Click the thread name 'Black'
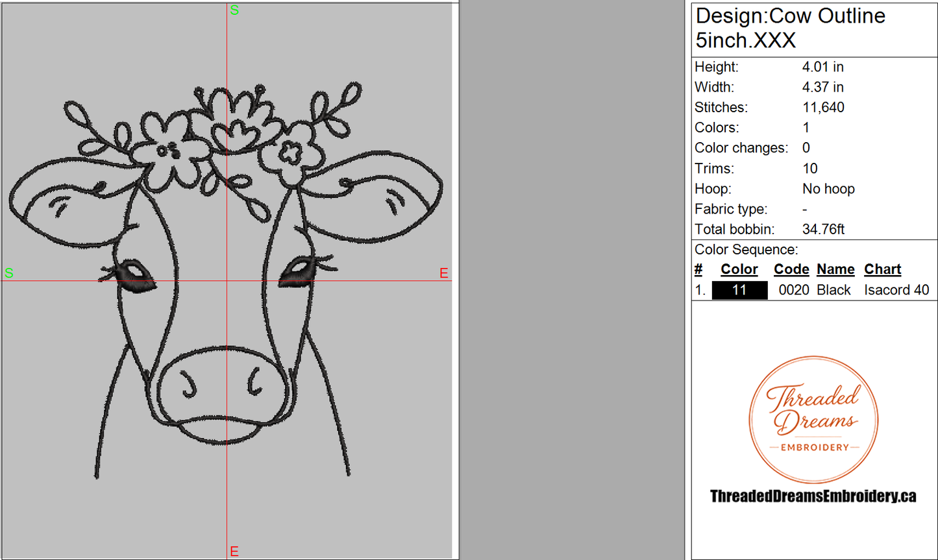The height and width of the screenshot is (560, 938). pos(833,290)
